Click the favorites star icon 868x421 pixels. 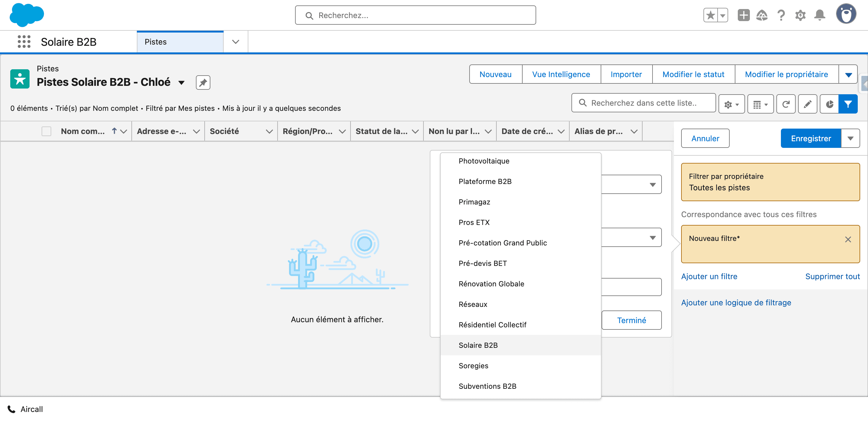[x=711, y=15]
